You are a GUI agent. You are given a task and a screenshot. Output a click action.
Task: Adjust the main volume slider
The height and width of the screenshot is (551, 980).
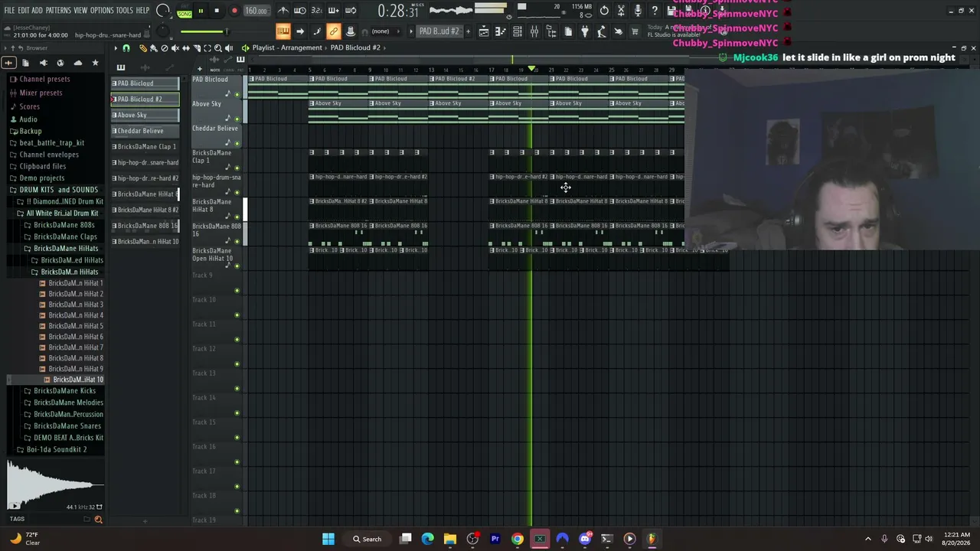coord(204,31)
